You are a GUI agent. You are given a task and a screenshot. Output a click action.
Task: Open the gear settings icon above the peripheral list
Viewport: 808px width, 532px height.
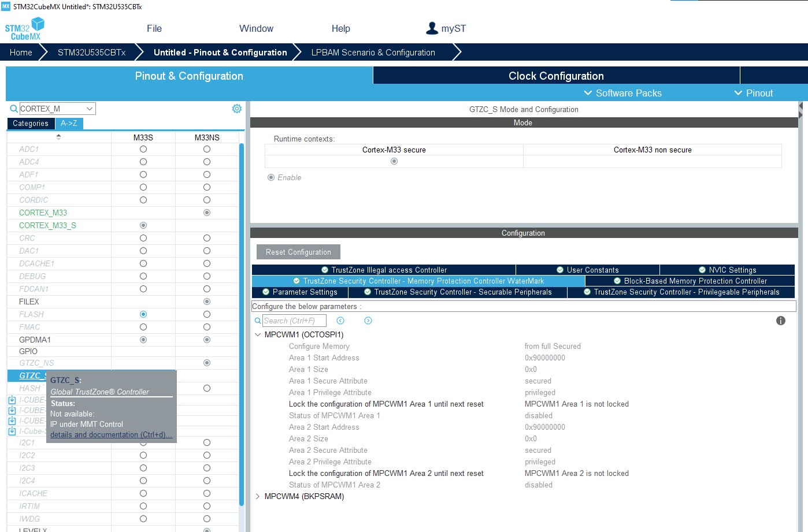click(x=236, y=109)
